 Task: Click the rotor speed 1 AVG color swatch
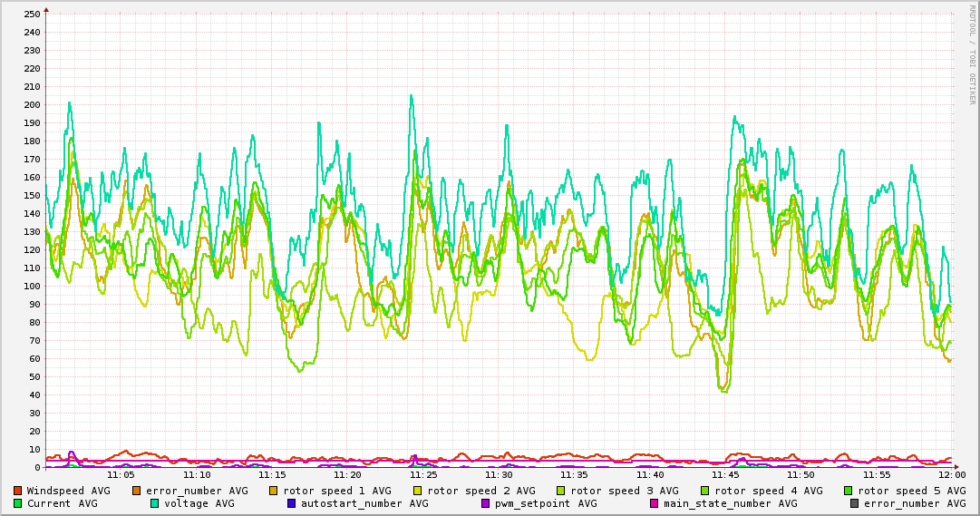(x=274, y=491)
